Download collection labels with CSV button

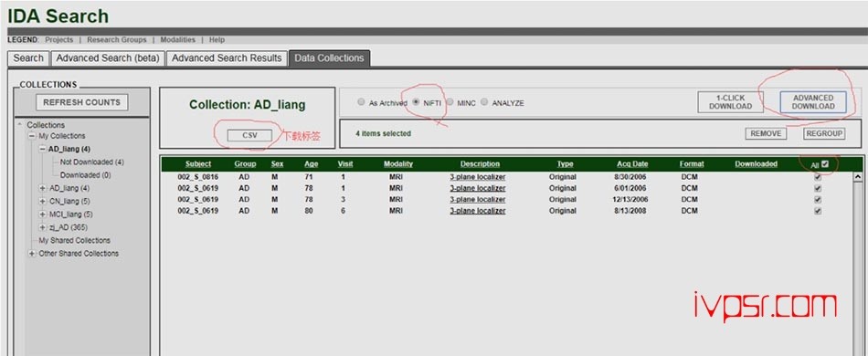[x=249, y=135]
